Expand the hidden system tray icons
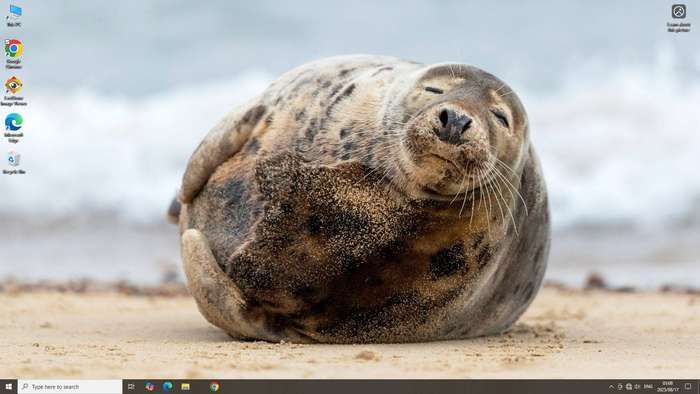 pos(611,386)
